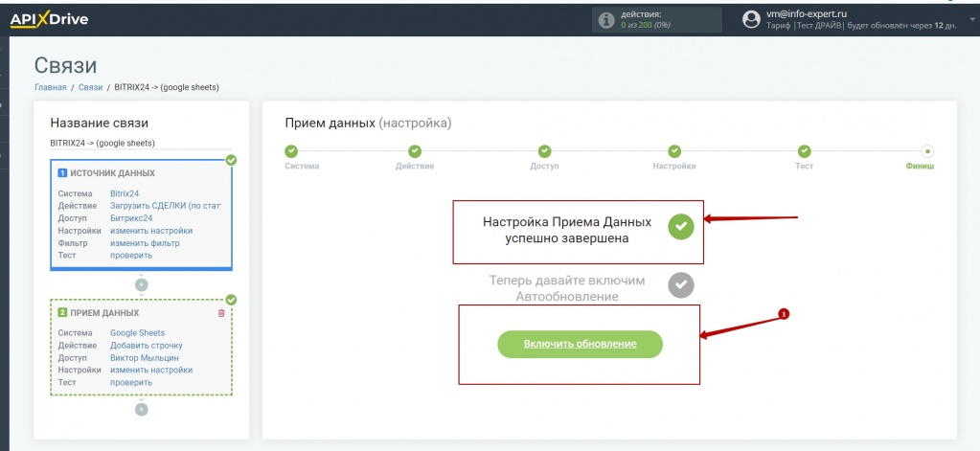Edit the connection name field
This screenshot has width=980, height=451.
pyautogui.click(x=141, y=143)
